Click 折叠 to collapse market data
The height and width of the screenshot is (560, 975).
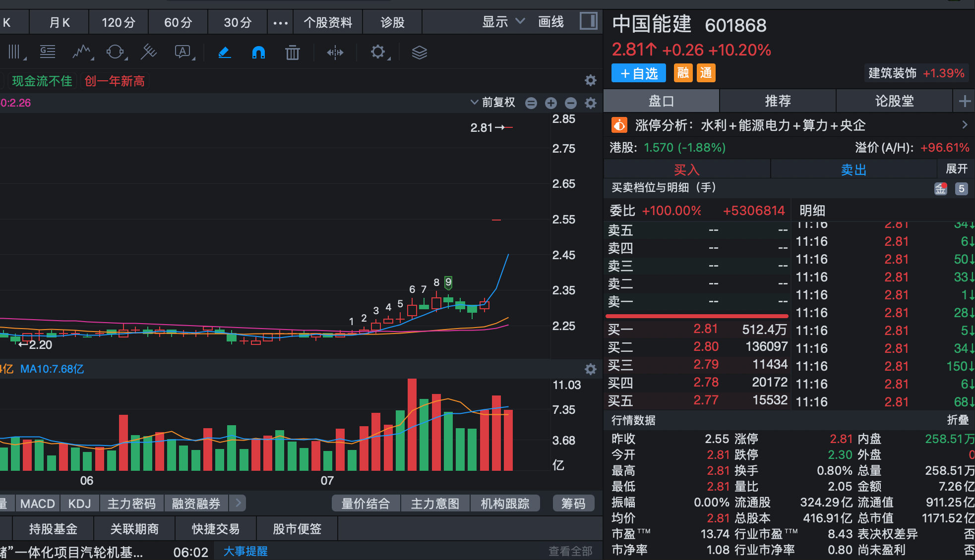pyautogui.click(x=958, y=420)
